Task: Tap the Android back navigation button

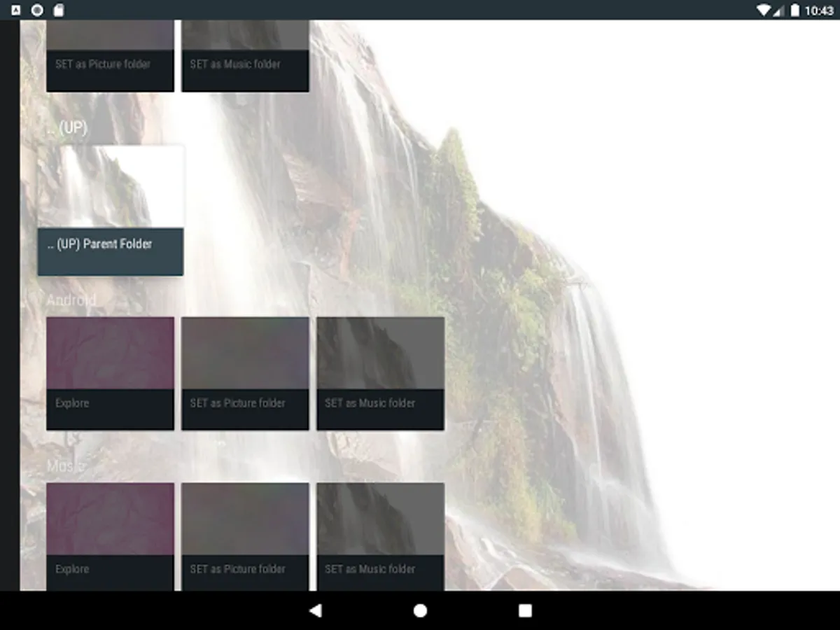Action: (x=315, y=610)
